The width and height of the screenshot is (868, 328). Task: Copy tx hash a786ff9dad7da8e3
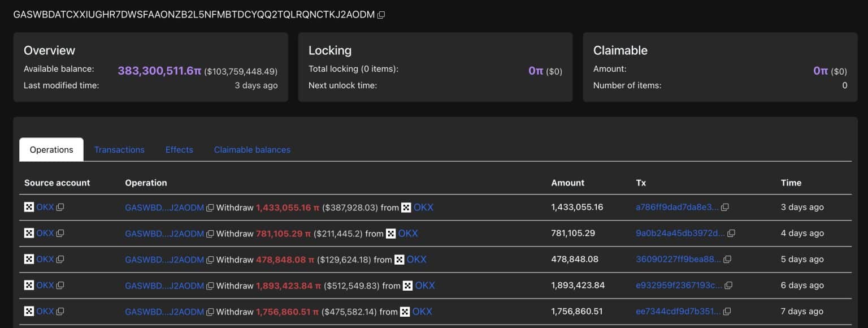click(x=725, y=207)
